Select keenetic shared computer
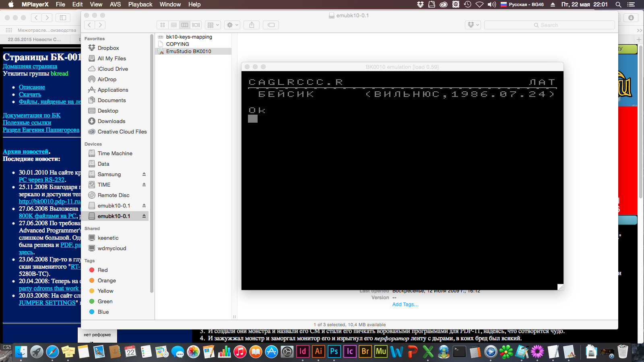Screen dimensions: 644x362 point(108,238)
